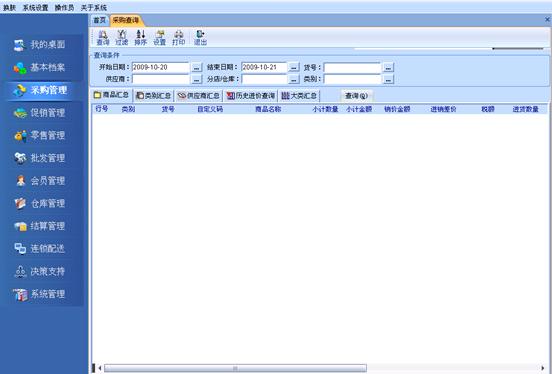Viewport: 552px width, 374px height.
Task: Open 零售管理 in the sidebar
Action: click(39, 136)
